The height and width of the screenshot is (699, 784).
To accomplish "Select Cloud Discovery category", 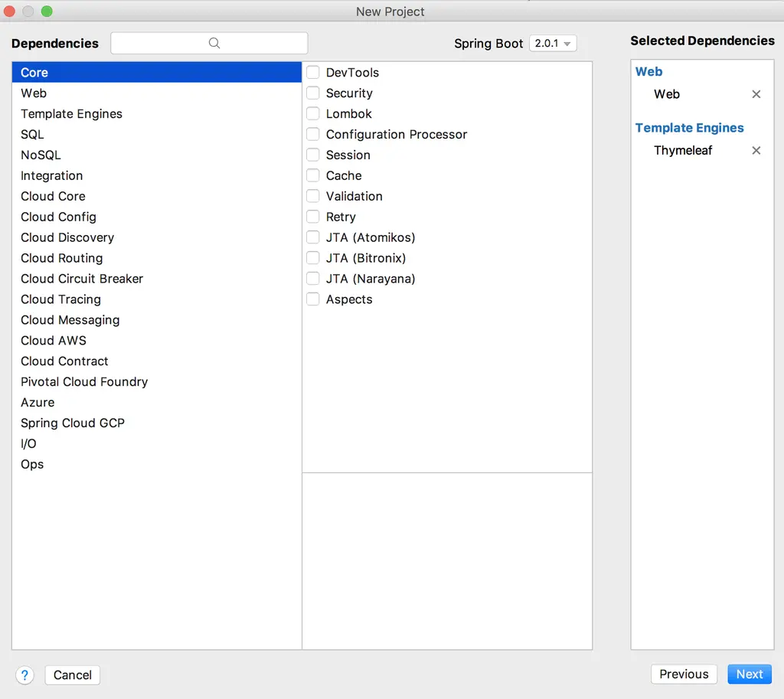I will [156, 237].
